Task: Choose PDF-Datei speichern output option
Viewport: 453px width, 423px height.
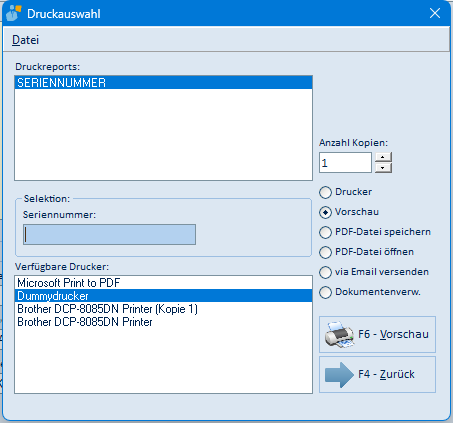Action: point(325,232)
